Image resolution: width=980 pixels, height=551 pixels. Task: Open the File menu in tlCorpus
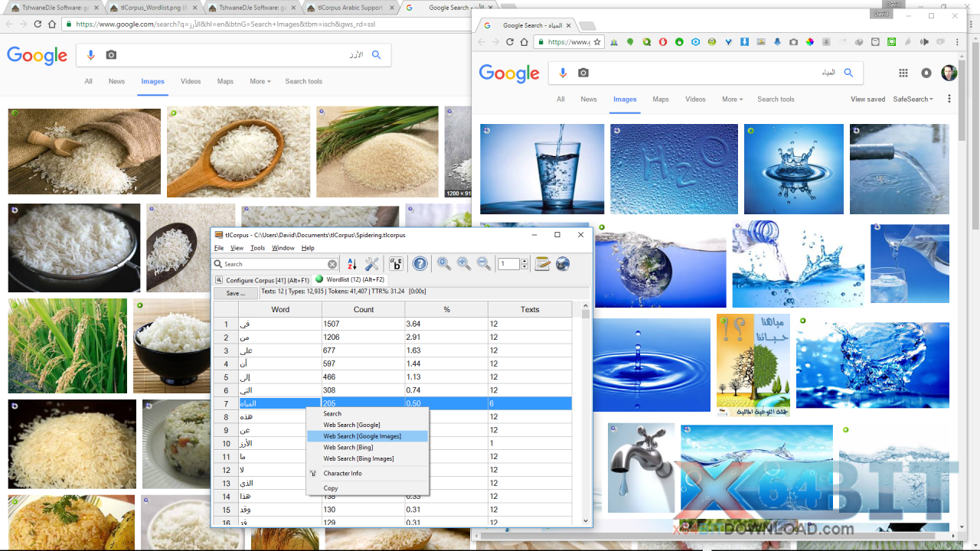(x=219, y=248)
